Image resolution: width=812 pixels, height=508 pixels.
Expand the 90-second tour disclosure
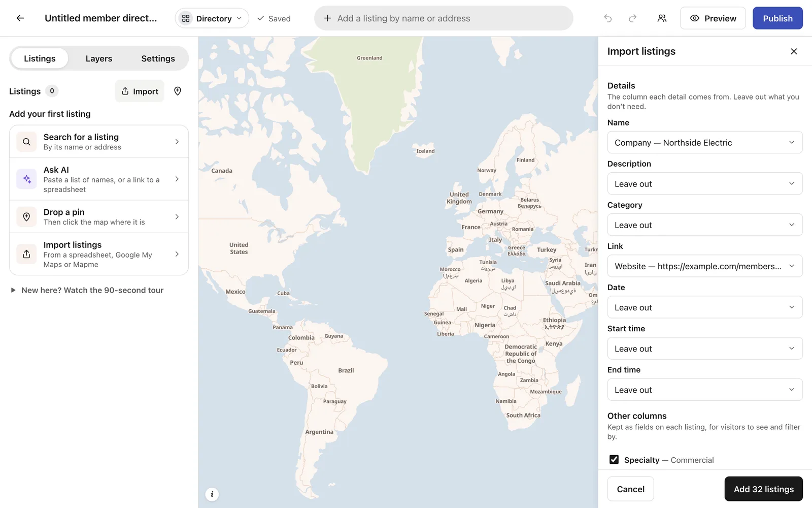[87, 290]
